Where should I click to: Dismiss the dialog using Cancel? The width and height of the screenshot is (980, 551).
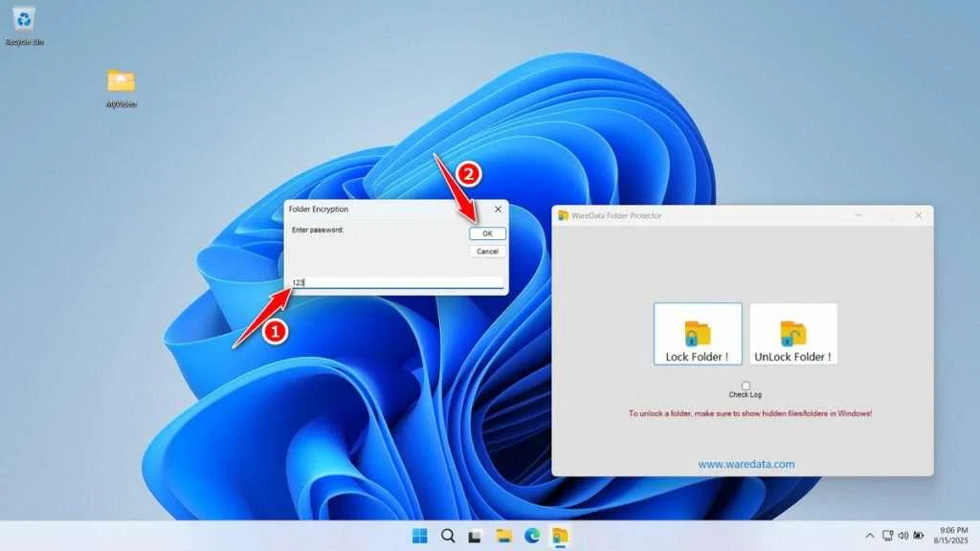486,250
